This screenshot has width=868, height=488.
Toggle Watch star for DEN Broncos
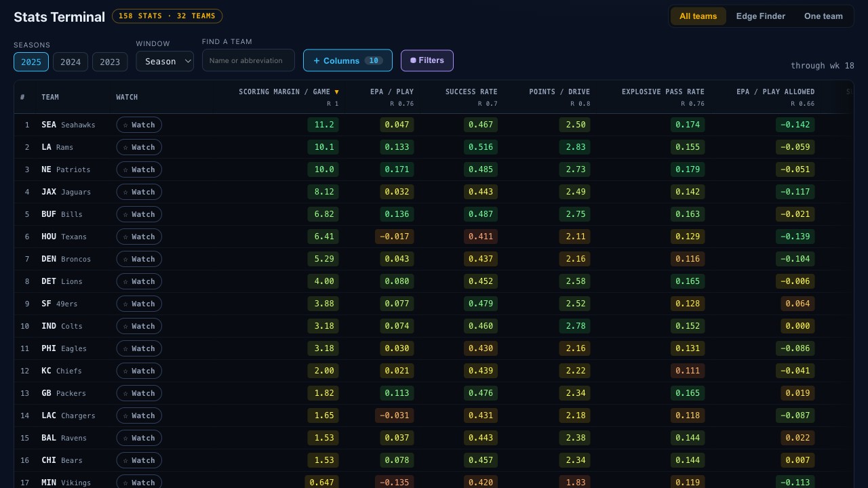coord(139,259)
